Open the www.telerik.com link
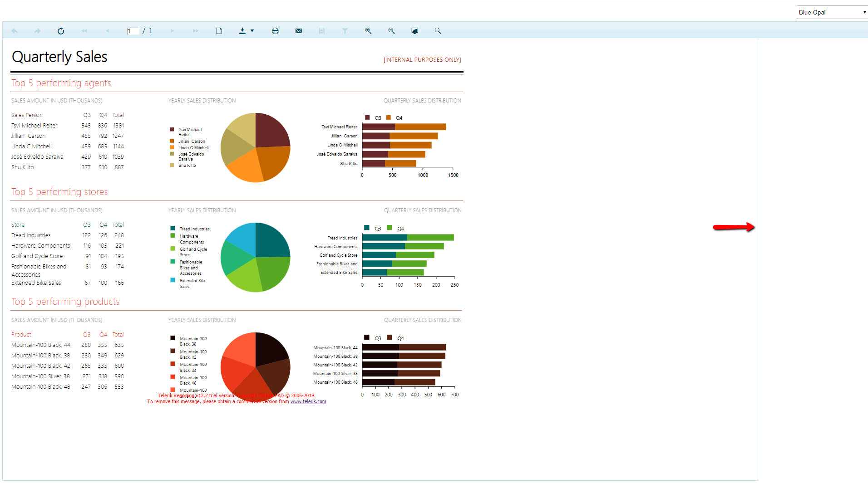Image resolution: width=868 pixels, height=483 pixels. coord(308,401)
